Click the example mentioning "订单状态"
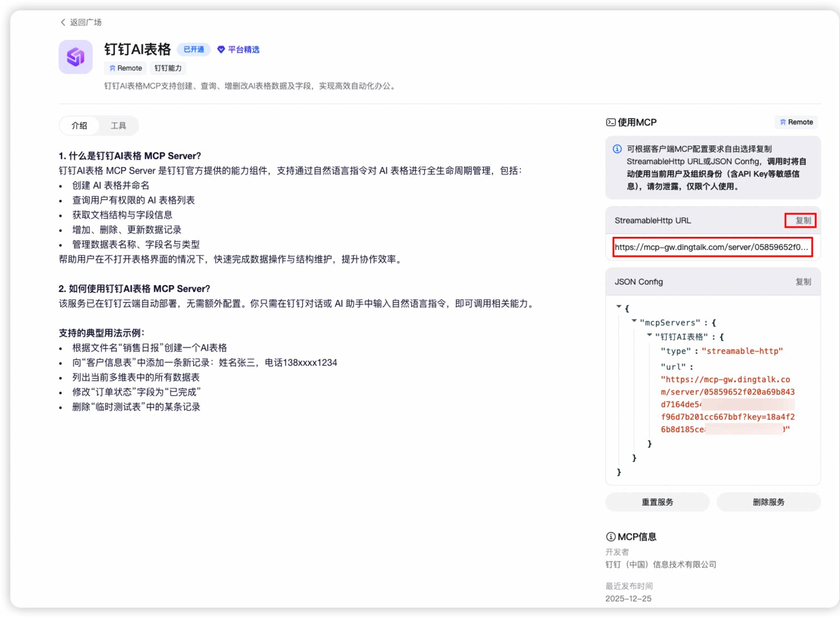Screen dimensions: 840x618 pyautogui.click(x=136, y=392)
